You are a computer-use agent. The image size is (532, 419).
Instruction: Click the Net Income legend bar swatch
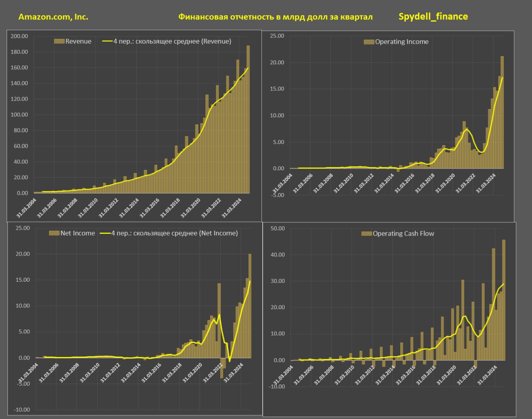(54, 233)
